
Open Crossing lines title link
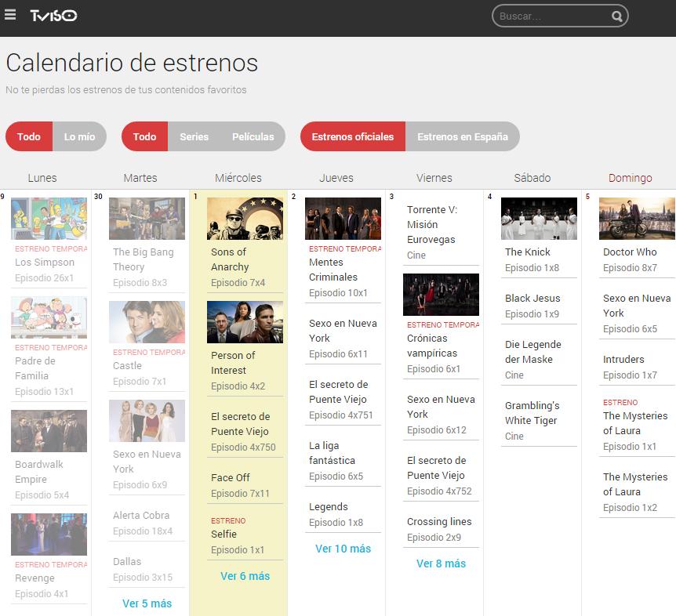[439, 522]
